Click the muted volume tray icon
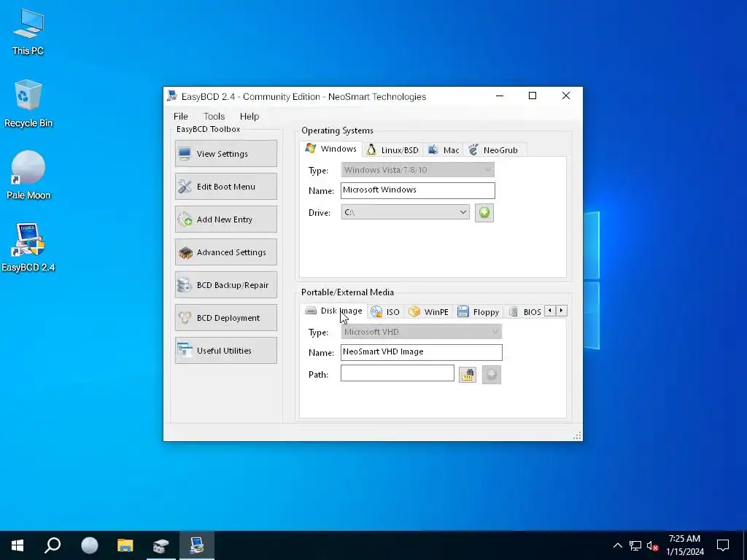The image size is (747, 560). 652,545
